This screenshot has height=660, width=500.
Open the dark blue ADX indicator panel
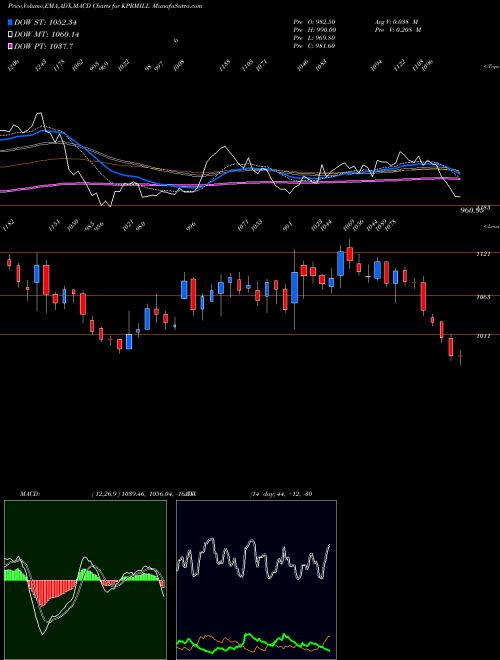256,580
